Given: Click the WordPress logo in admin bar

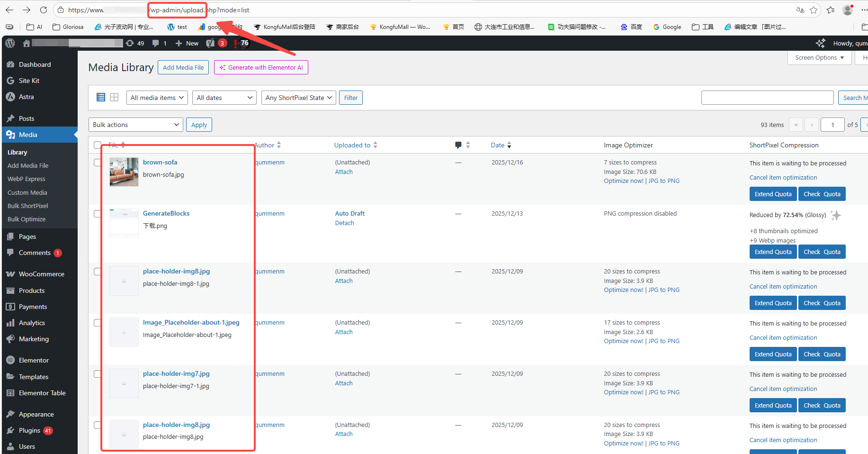Looking at the screenshot, I should coord(10,43).
